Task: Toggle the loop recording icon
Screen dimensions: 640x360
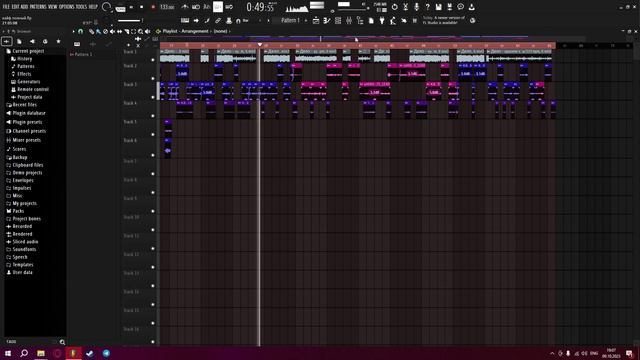Action: click(229, 7)
